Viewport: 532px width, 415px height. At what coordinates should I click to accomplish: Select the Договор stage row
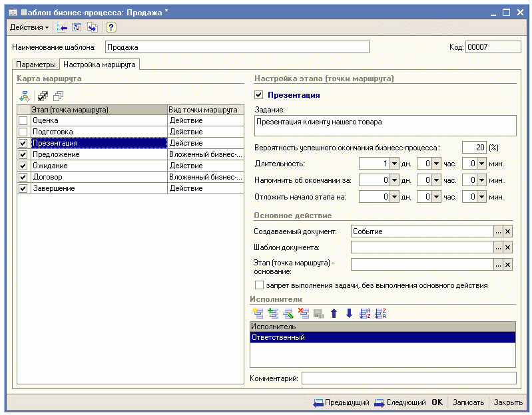click(x=131, y=177)
